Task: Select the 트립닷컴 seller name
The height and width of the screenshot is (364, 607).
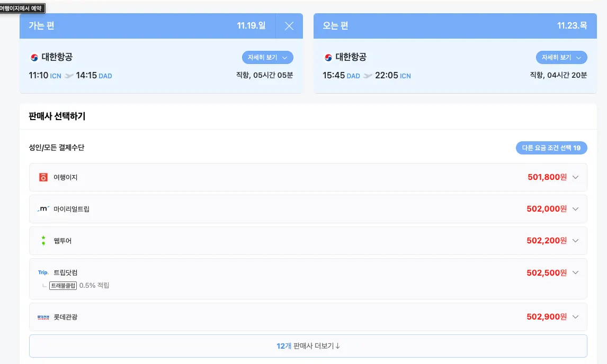Action: 66,272
